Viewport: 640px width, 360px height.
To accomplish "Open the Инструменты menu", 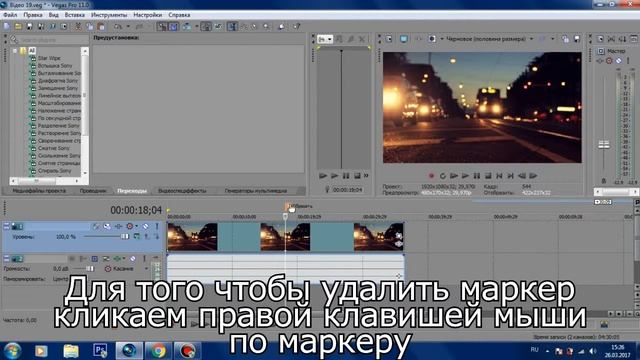I will pos(109,15).
